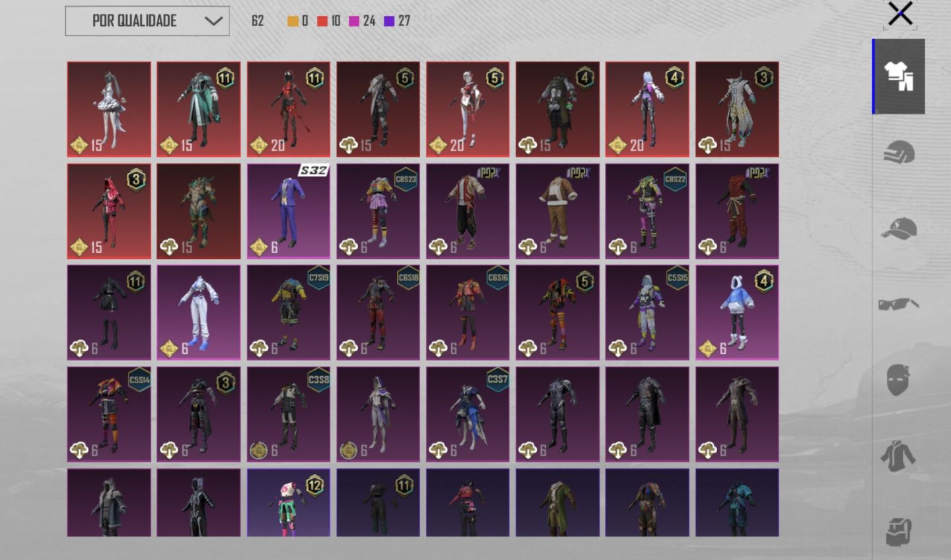Open the glasses category tab
Screen dimensions: 951x560
tap(899, 304)
